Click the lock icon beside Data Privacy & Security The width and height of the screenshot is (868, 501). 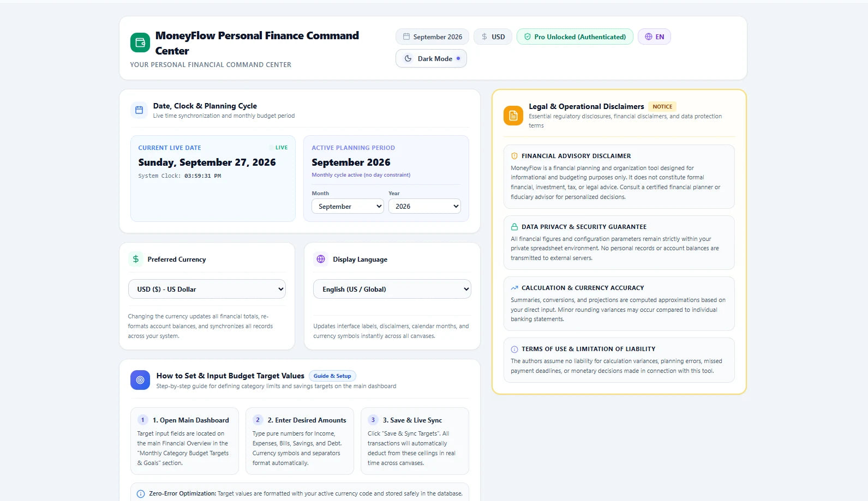(514, 227)
